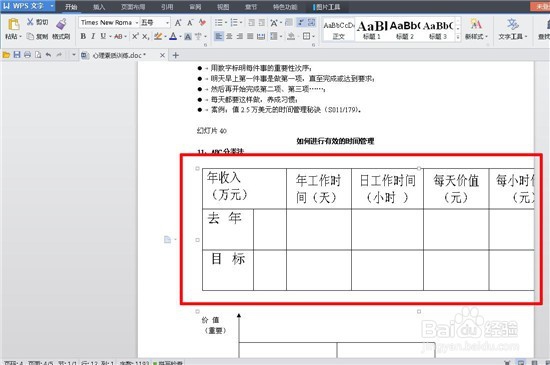Viewport: 550px width, 365px height.
Task: Switch to the 开始 (Home) tab
Action: tap(71, 7)
